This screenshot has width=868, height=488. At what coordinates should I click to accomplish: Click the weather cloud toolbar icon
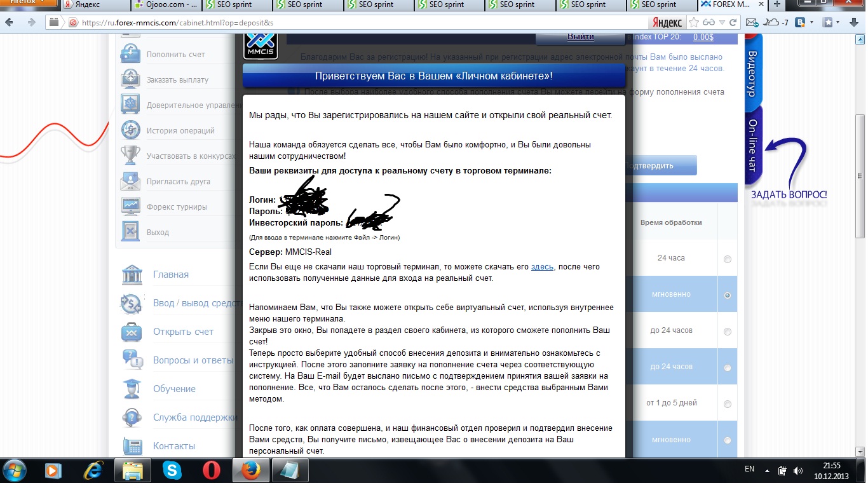[770, 22]
